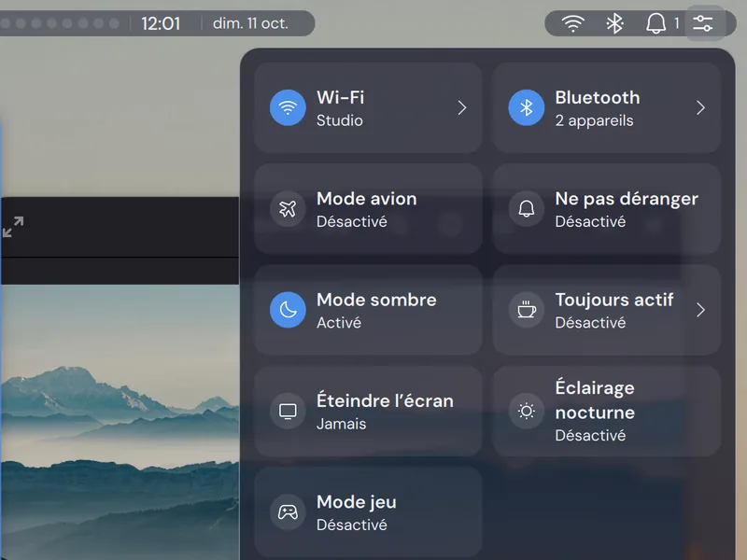Screen dimensions: 747x560
Task: Open the calendar from dim. 11 oct.
Action: tap(250, 23)
